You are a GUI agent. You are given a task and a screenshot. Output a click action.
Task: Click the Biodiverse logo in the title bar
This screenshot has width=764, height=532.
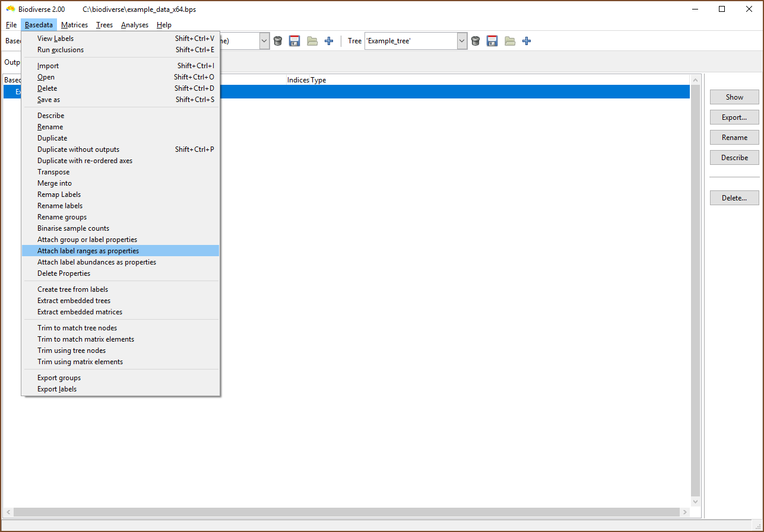[10, 9]
